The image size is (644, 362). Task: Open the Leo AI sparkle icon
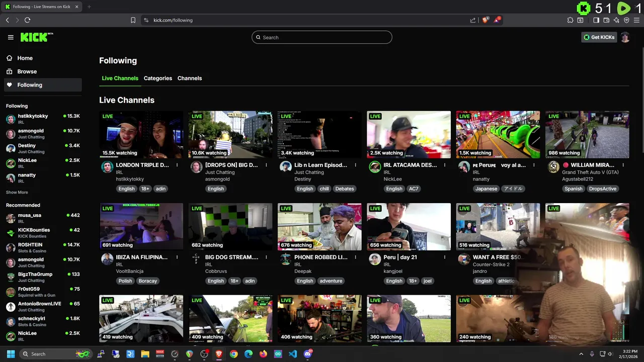point(616,20)
